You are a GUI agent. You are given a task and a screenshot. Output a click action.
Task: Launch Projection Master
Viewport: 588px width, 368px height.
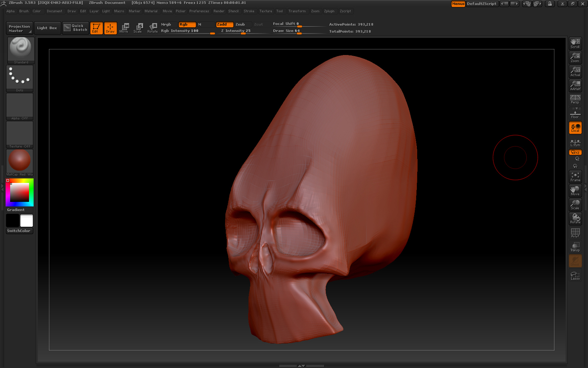(19, 28)
